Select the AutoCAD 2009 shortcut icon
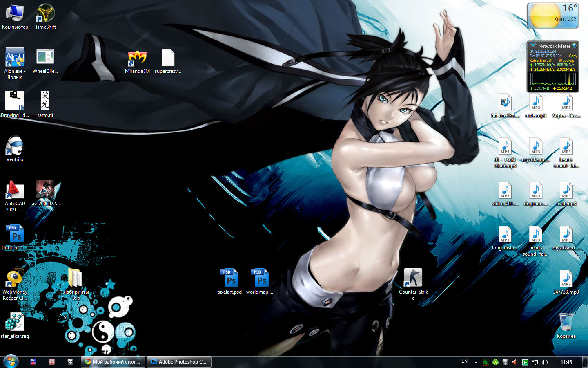588x368 pixels. (x=15, y=191)
